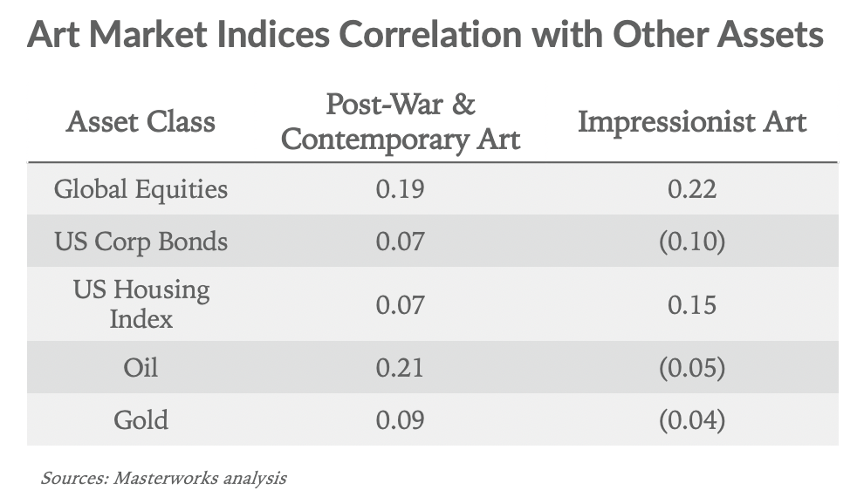Click the Global Equities row label
The width and height of the screenshot is (864, 504).
click(141, 189)
